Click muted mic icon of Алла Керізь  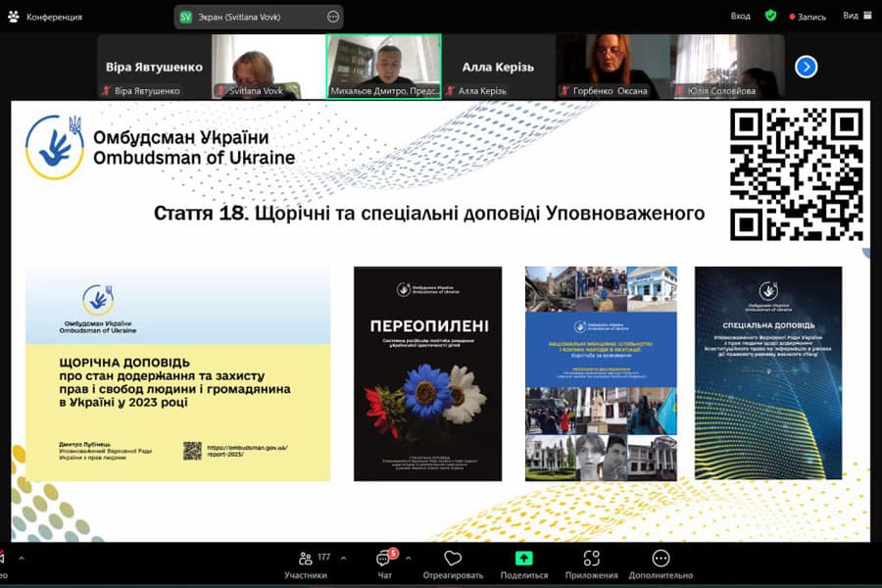click(450, 90)
